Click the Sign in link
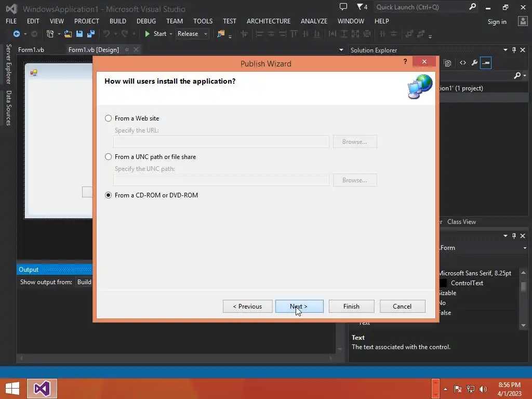532x399 pixels. (497, 22)
